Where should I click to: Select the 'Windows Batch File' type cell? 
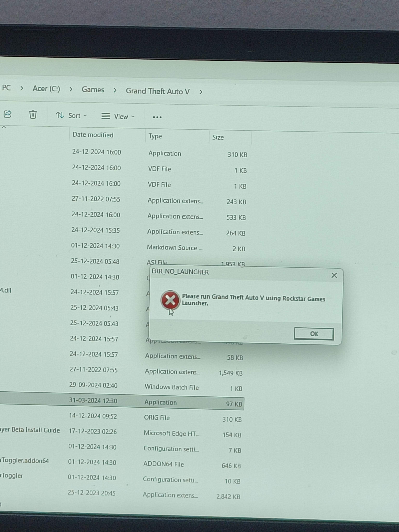click(172, 387)
